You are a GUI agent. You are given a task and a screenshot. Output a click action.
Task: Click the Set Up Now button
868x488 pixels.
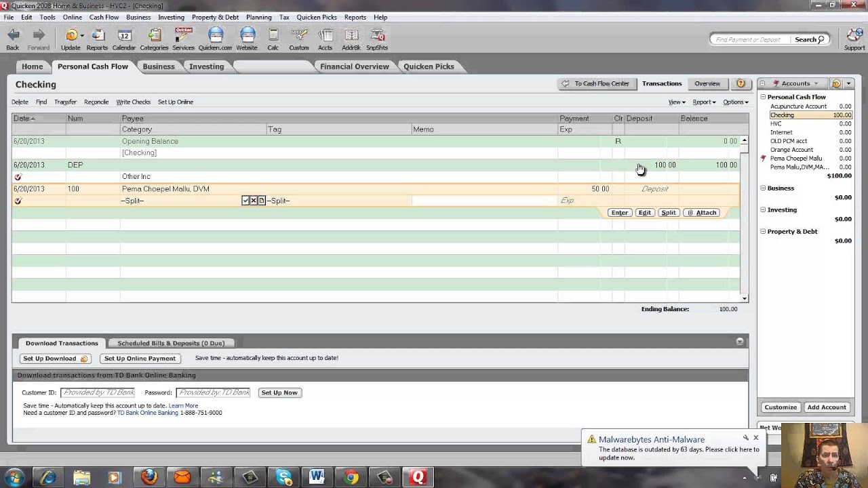tap(279, 392)
